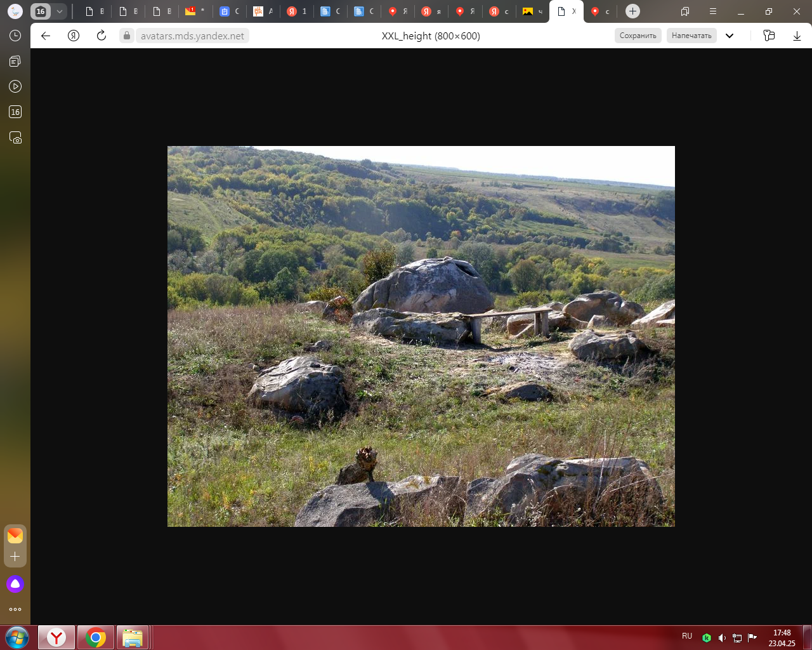Open the Yandex Mail icon in the sidebar
The height and width of the screenshot is (650, 812).
pos(15,536)
